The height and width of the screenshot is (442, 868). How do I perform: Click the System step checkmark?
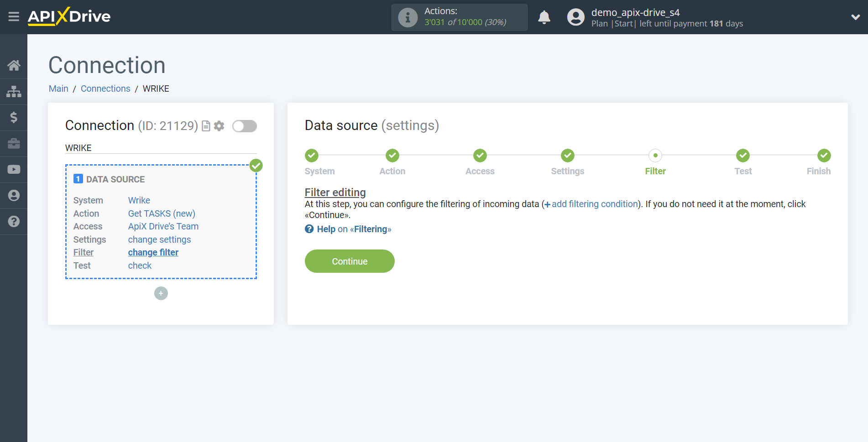[x=312, y=156]
